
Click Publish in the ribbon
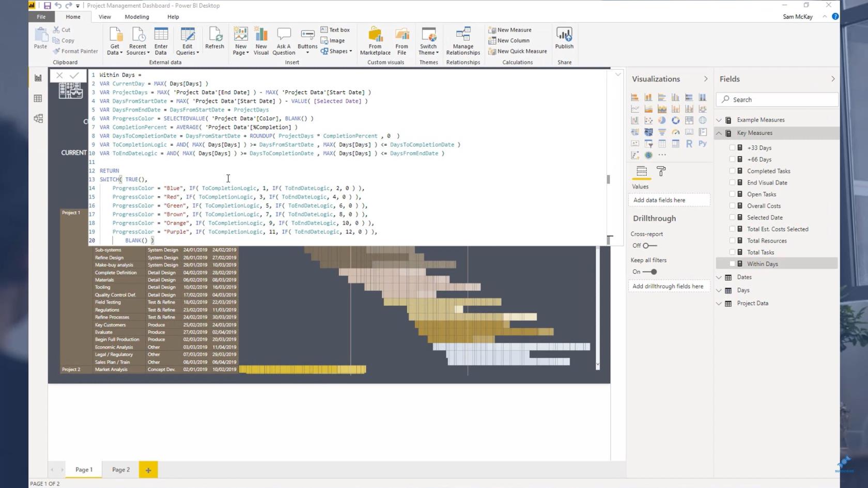point(564,39)
